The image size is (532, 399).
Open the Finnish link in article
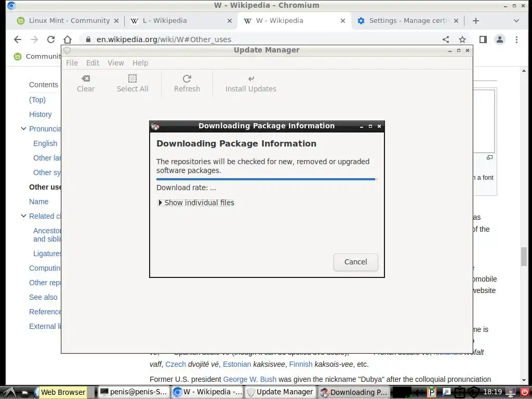coord(301,364)
